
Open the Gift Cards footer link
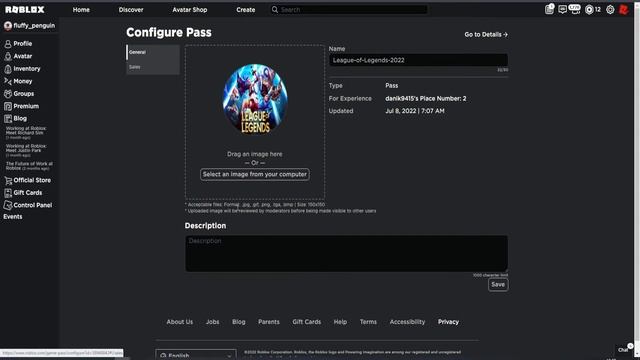pos(307,322)
